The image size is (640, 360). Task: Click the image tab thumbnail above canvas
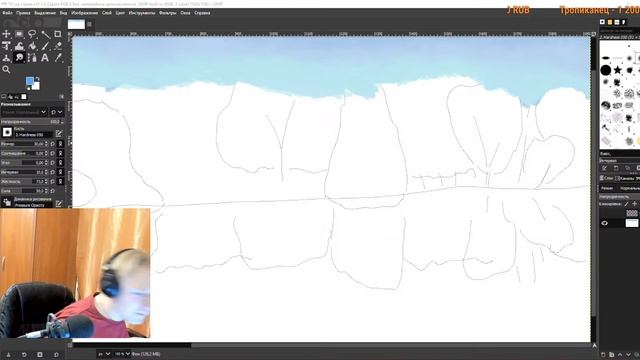[x=76, y=24]
